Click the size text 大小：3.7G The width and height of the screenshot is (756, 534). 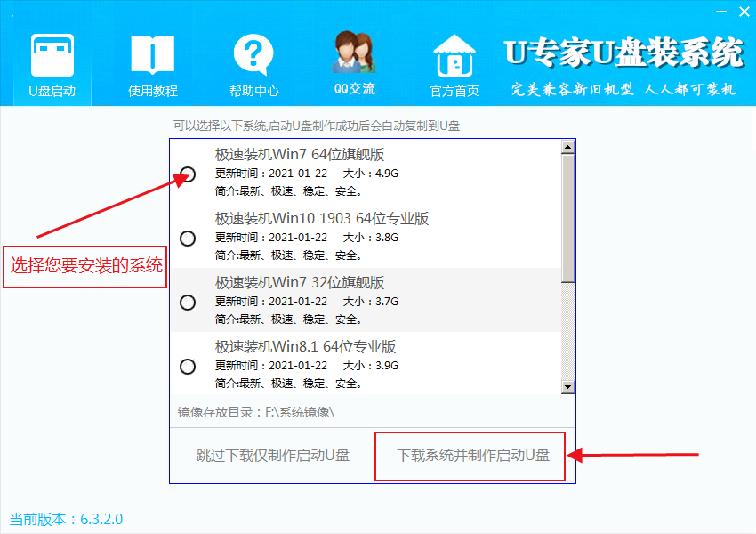[370, 302]
